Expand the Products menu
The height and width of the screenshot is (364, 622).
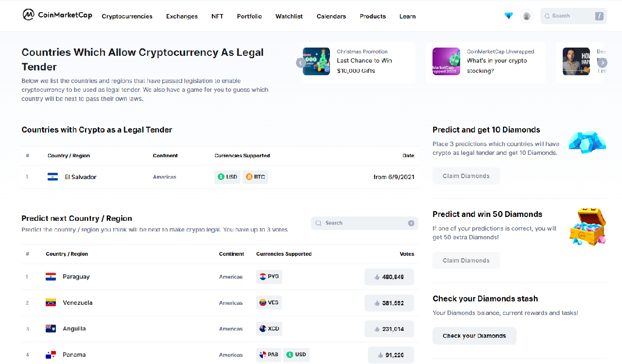(373, 17)
